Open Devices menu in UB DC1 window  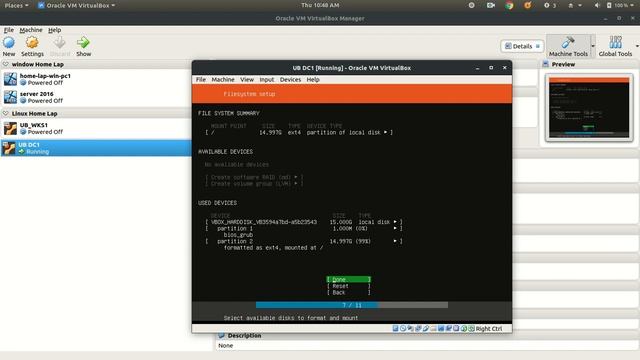coord(290,80)
